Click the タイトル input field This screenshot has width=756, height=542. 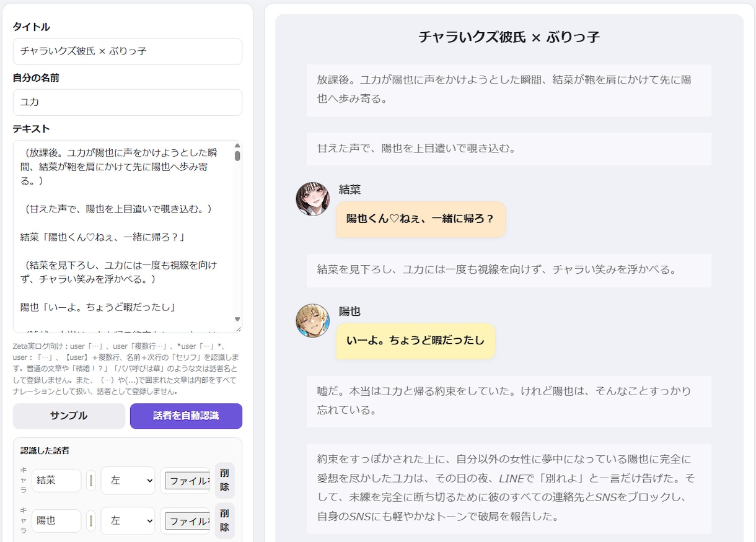[x=127, y=51]
